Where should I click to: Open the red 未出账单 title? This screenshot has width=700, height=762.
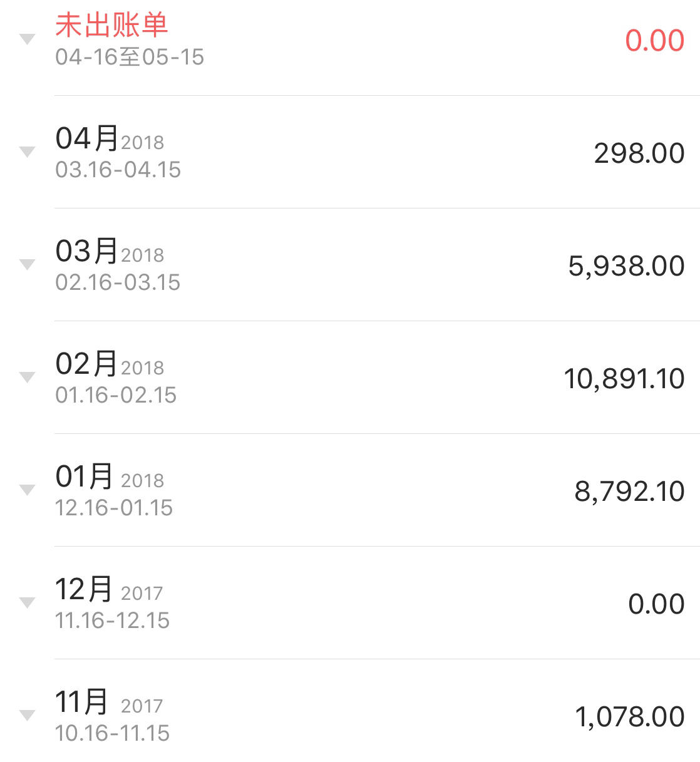point(111,25)
